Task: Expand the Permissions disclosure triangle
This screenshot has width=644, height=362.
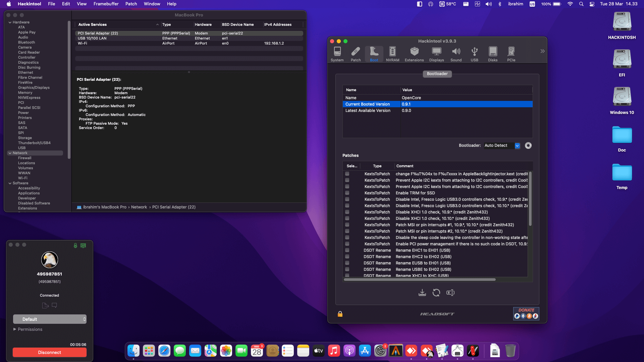Action: tap(15, 329)
